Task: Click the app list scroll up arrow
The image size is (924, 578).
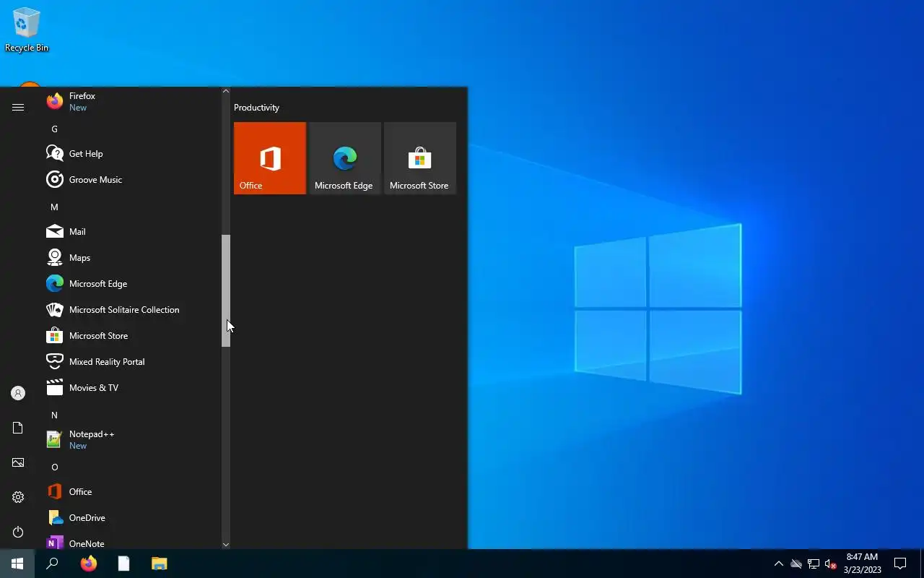Action: coord(226,91)
